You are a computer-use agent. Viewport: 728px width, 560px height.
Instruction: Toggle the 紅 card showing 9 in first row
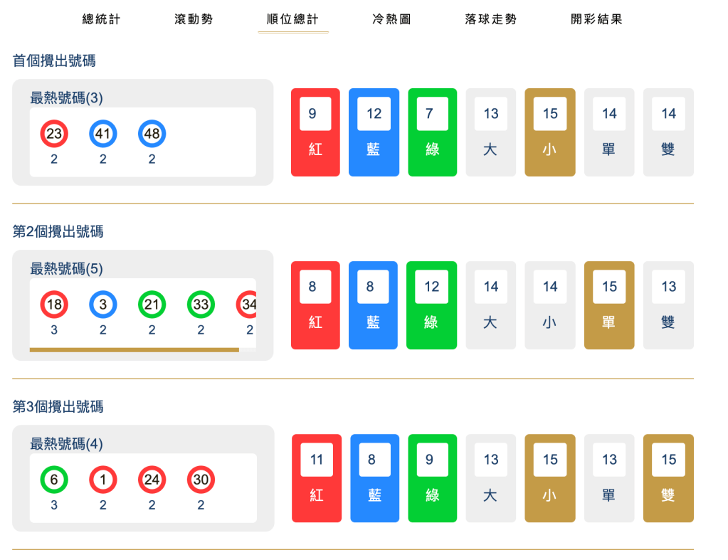315,131
